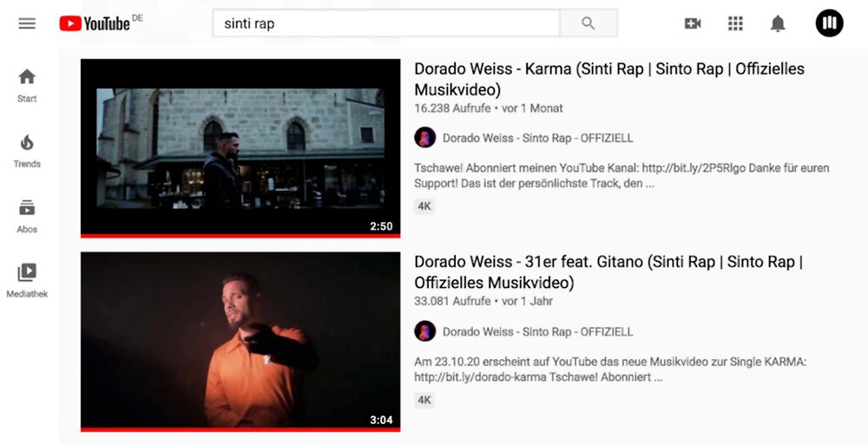This screenshot has height=444, width=868.
Task: Open the Karma video thumbnail
Action: click(240, 148)
